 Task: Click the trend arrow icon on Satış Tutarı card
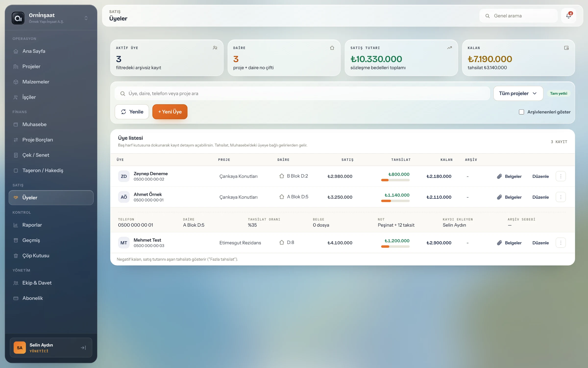coord(449,48)
